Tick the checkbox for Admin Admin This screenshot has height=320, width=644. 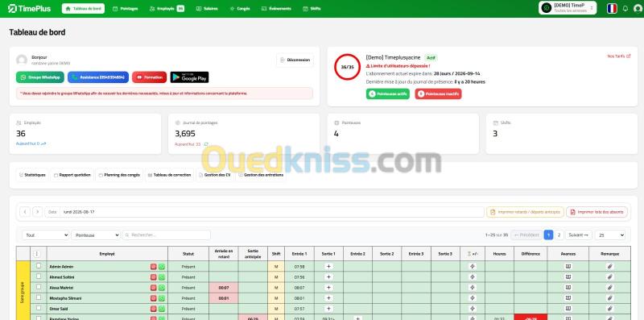point(39,266)
